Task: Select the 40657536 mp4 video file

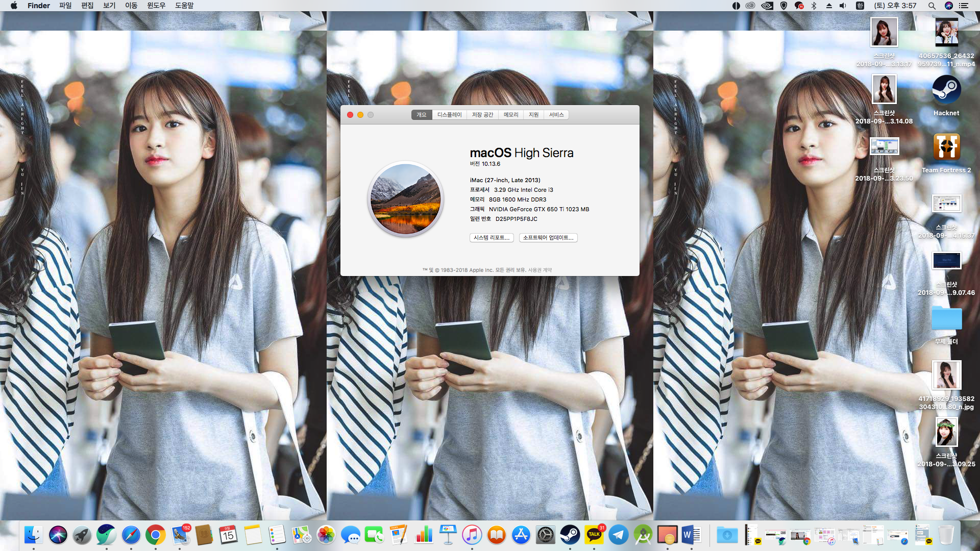Action: click(946, 42)
